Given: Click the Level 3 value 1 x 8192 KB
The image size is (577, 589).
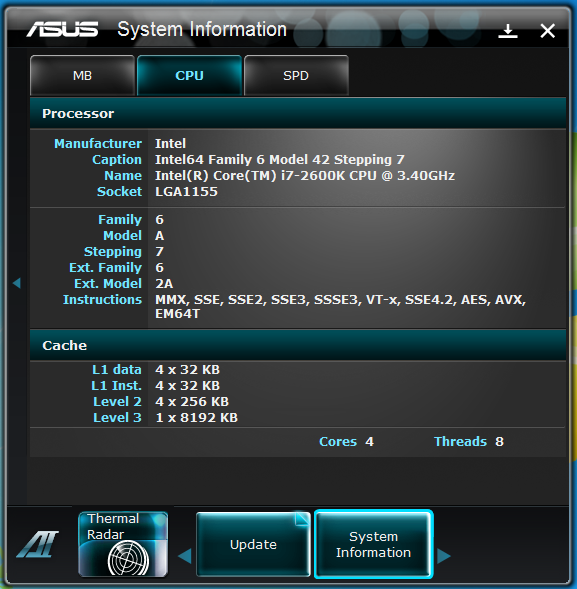Looking at the screenshot, I should click(196, 418).
